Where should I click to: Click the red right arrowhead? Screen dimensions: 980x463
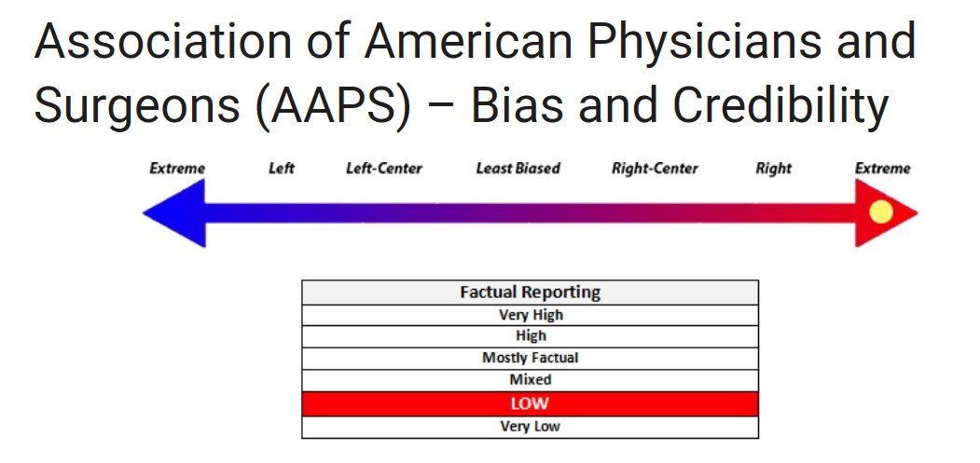click(886, 213)
